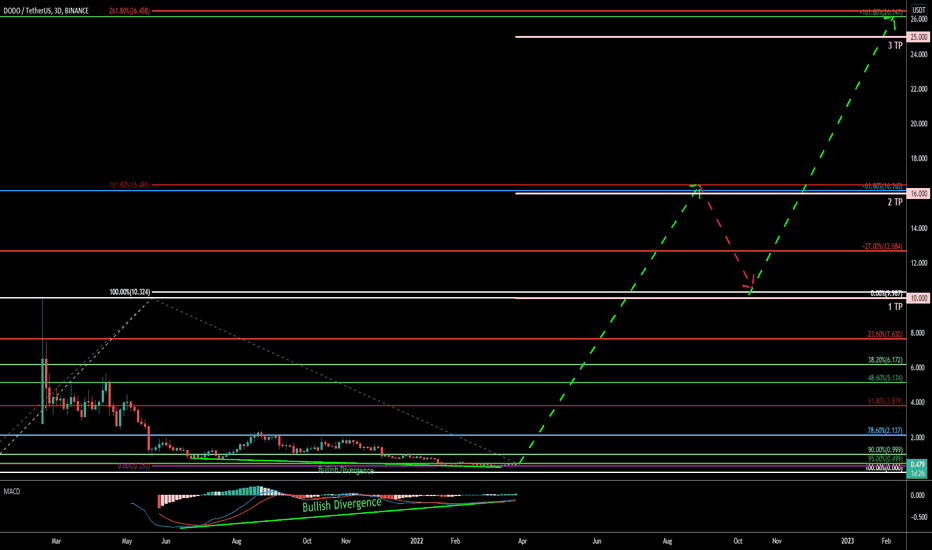Click the -0.500 value on MACD axis
This screenshot has height=550, width=932.
click(918, 517)
